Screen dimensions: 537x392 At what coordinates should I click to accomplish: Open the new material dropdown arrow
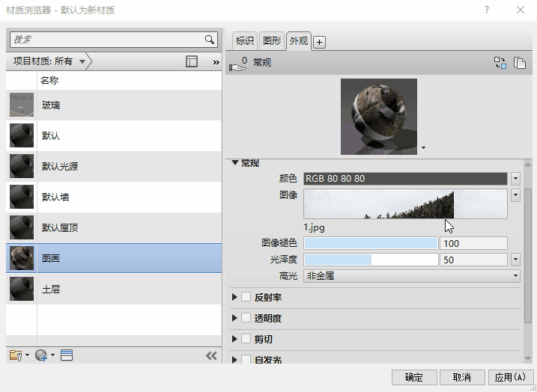point(52,355)
